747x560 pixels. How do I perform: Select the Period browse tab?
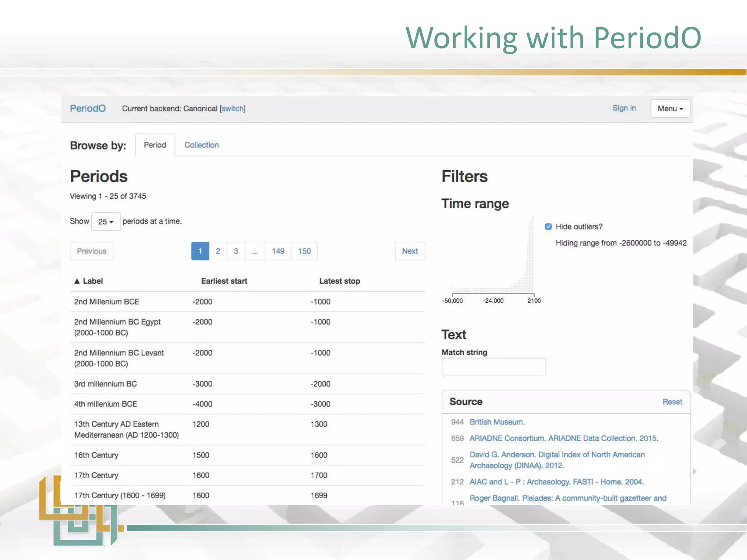coord(155,145)
